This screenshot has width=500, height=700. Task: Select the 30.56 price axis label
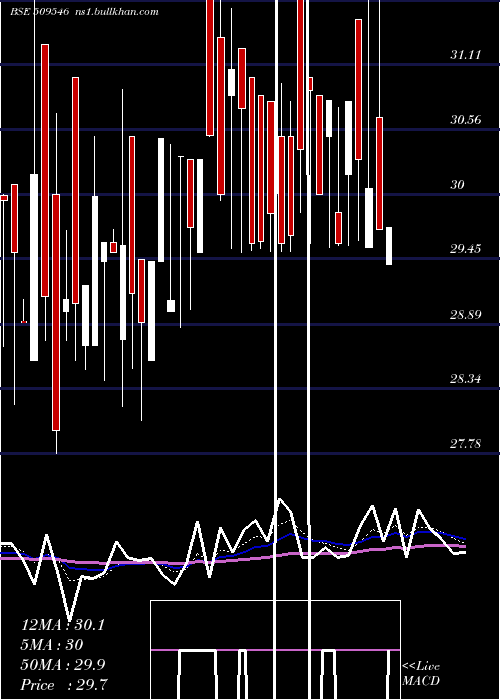point(466,120)
